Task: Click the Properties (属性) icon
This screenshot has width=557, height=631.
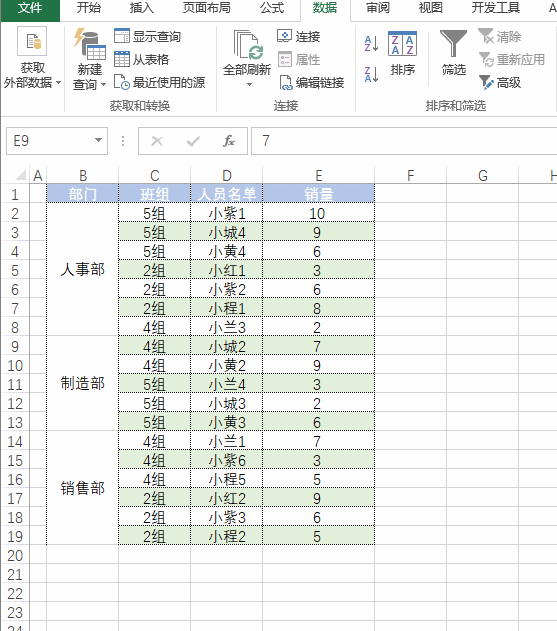Action: tap(284, 59)
